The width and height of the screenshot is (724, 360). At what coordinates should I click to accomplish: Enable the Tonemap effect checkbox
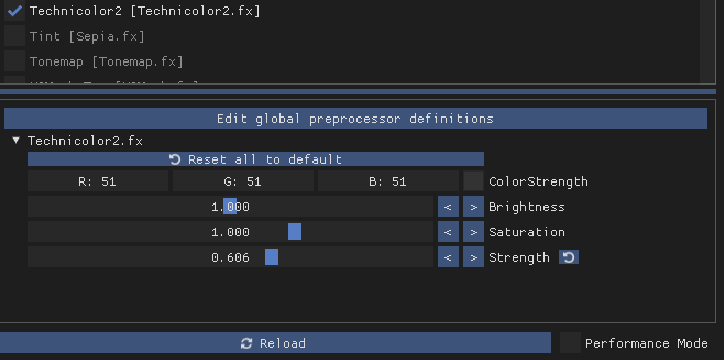14,61
